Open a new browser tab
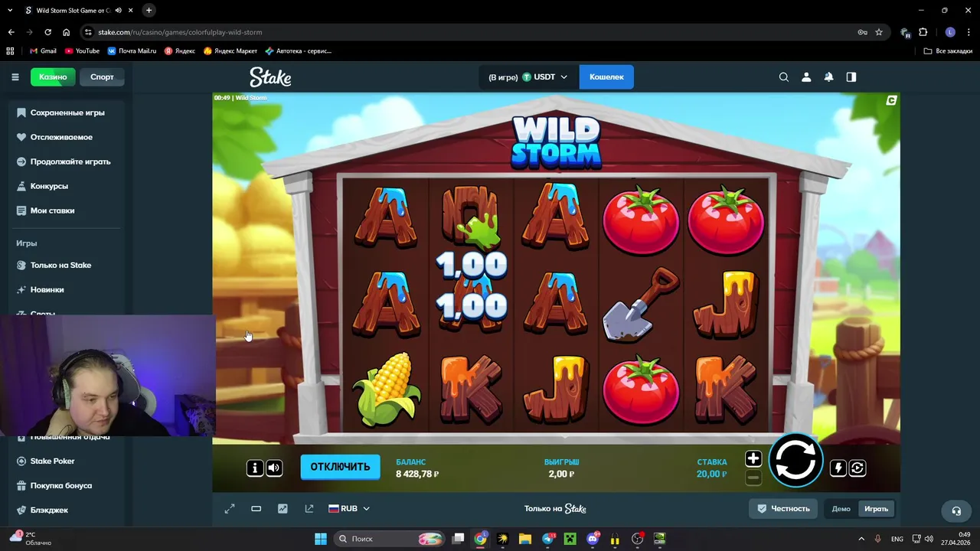 coord(149,10)
